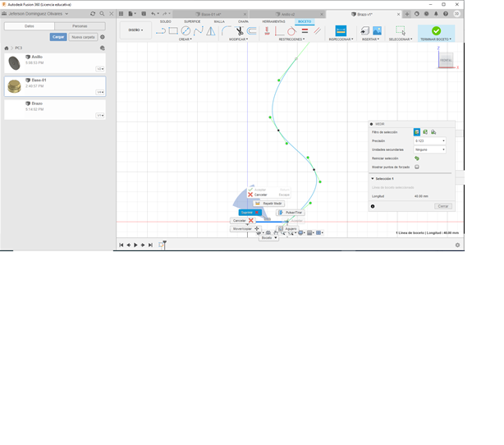Apply the Equal constraint

305,31
